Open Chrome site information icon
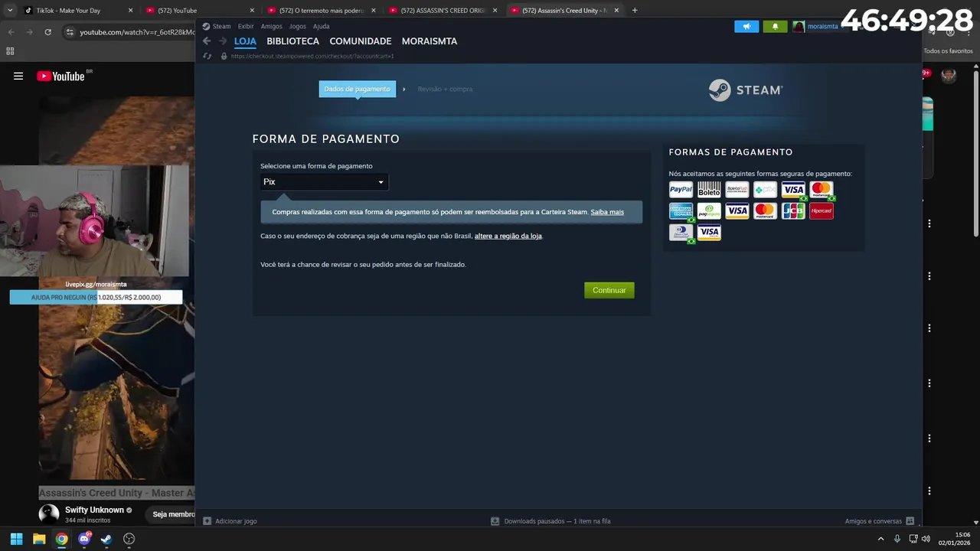 [70, 32]
